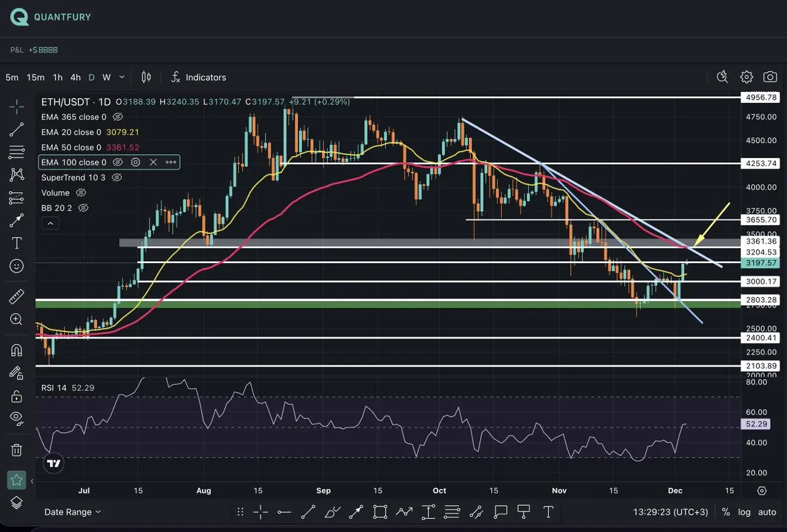Show the Volume indicator
The image size is (787, 532).
point(81,193)
